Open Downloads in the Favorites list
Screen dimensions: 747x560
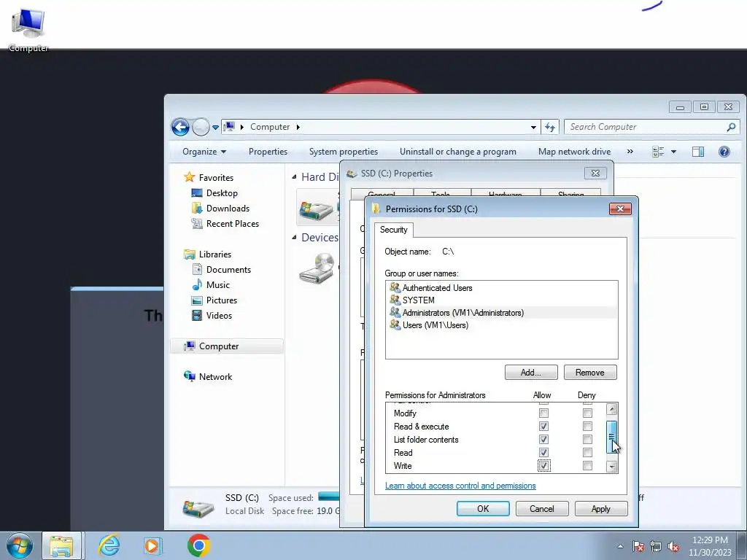[x=228, y=208]
